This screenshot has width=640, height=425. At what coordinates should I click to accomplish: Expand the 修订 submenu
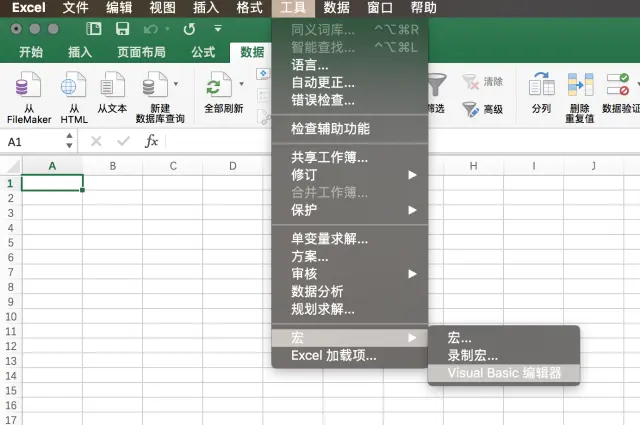(x=350, y=175)
